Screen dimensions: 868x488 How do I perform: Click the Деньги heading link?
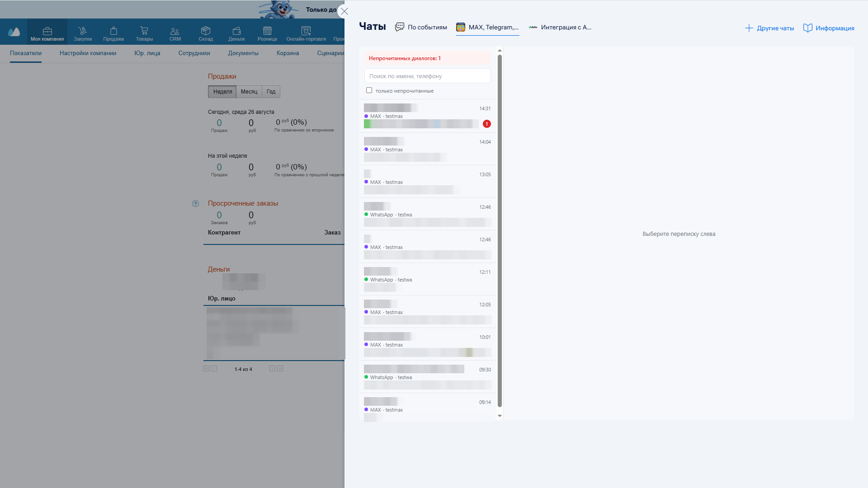coord(219,269)
